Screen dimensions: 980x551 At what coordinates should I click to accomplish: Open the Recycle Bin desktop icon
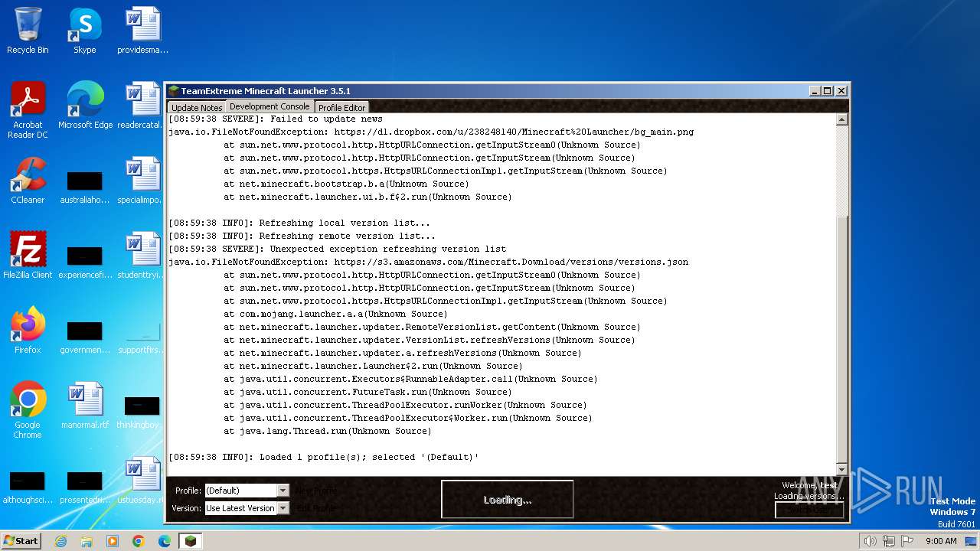(28, 31)
